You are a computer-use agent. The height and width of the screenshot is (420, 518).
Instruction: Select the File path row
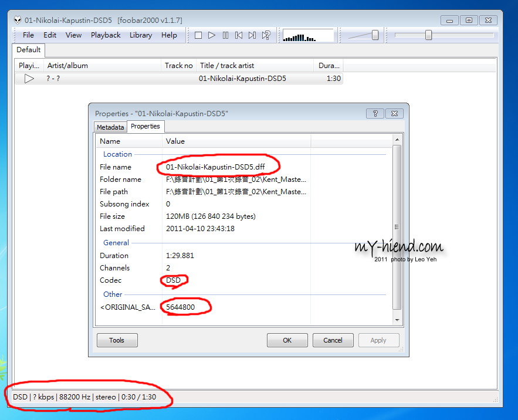[x=203, y=192]
